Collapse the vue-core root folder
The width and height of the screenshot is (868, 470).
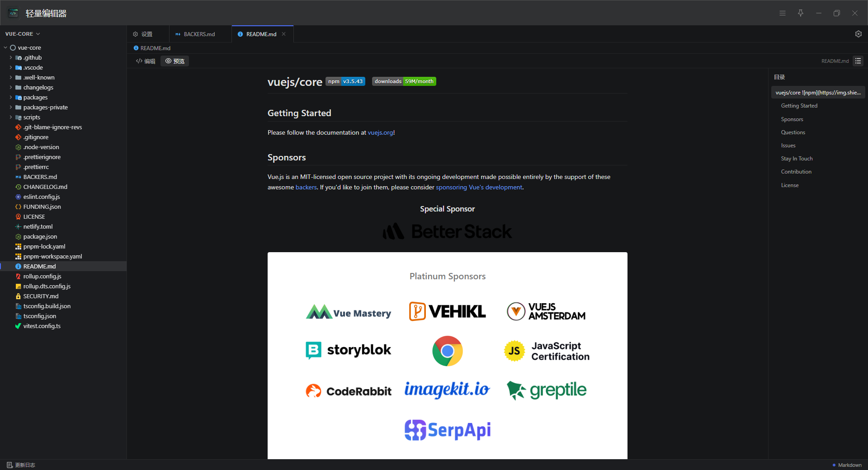tap(5, 47)
